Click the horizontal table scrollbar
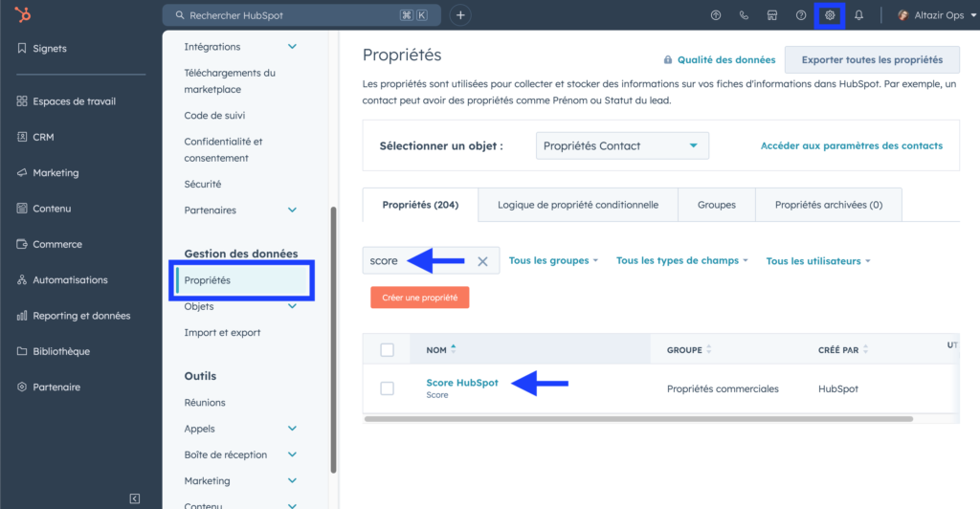This screenshot has height=509, width=980. [x=638, y=419]
